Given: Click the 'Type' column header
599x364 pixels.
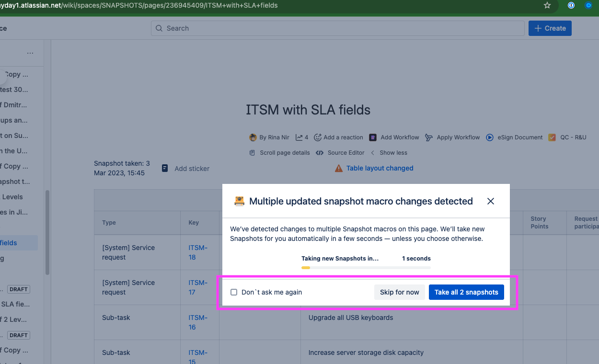Looking at the screenshot, I should point(109,223).
